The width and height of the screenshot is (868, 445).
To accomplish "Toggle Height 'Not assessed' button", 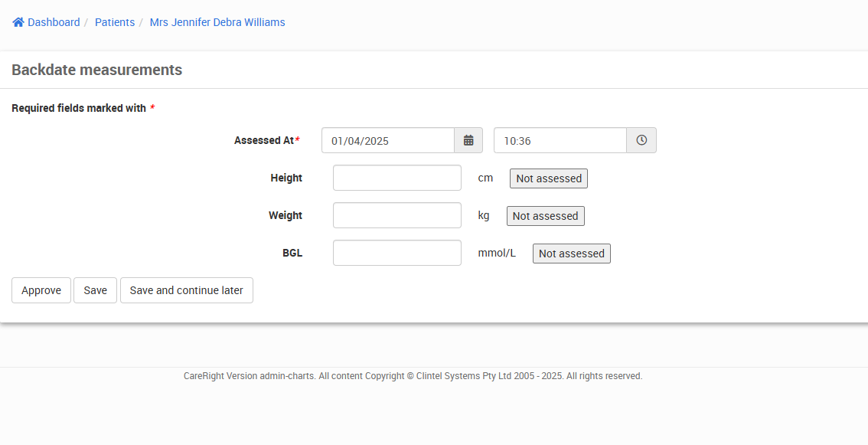I will pyautogui.click(x=549, y=178).
